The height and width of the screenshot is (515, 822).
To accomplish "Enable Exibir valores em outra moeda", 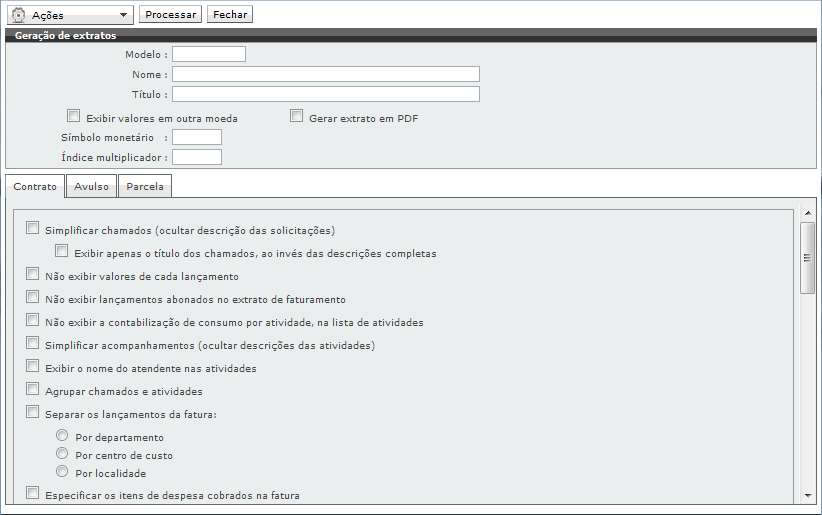I will click(x=73, y=116).
